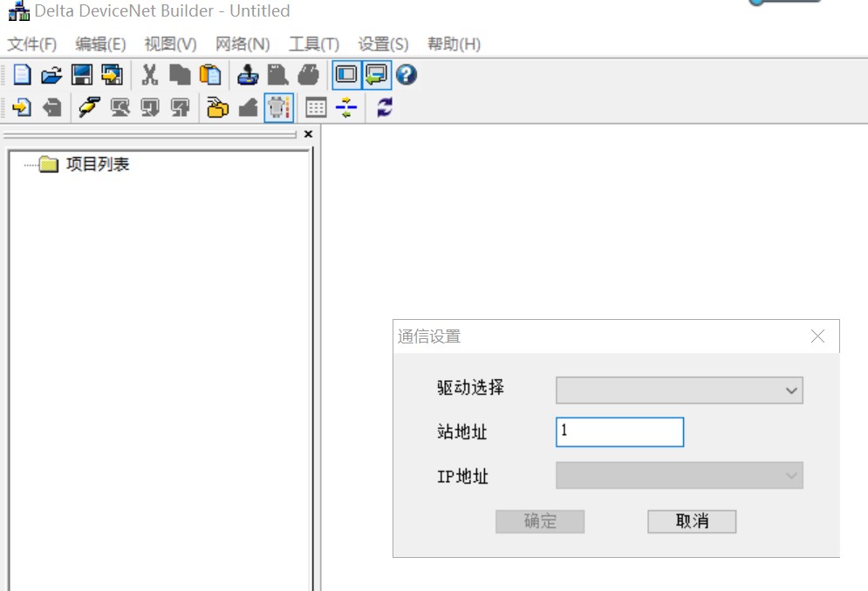This screenshot has height=591, width=868.
Task: Click the joystick icon in the top toolbar
Action: [248, 76]
